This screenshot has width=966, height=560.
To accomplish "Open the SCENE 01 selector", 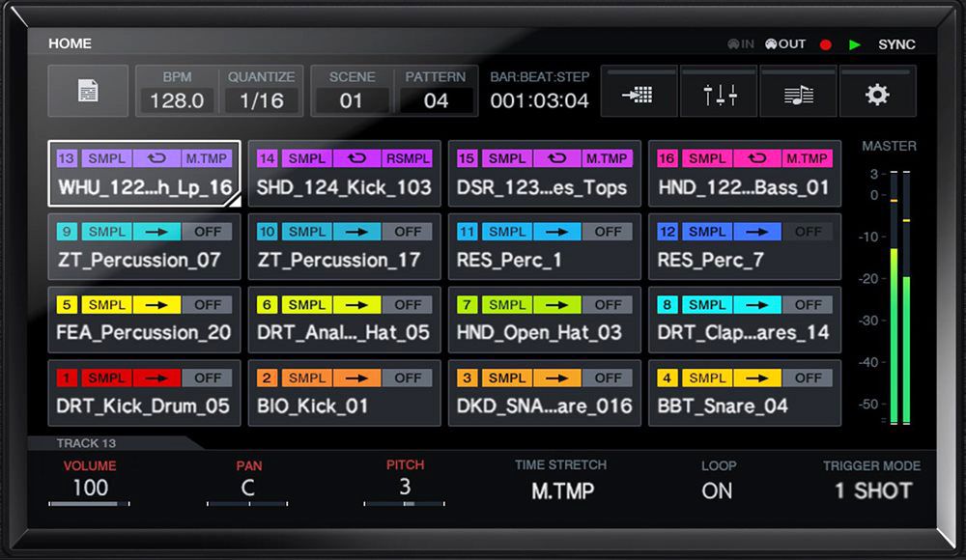I will tap(352, 100).
